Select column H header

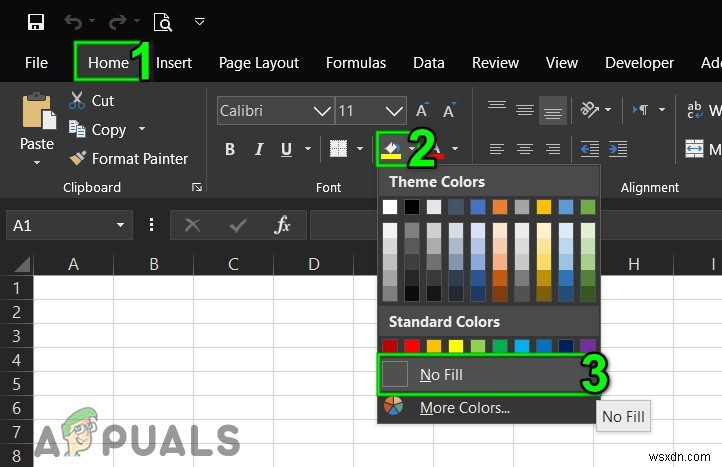634,264
